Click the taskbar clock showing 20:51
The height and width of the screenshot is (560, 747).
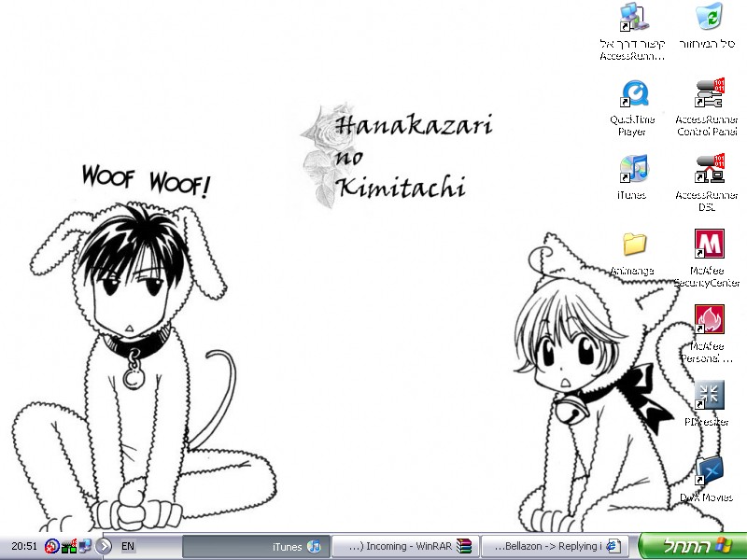pyautogui.click(x=23, y=546)
